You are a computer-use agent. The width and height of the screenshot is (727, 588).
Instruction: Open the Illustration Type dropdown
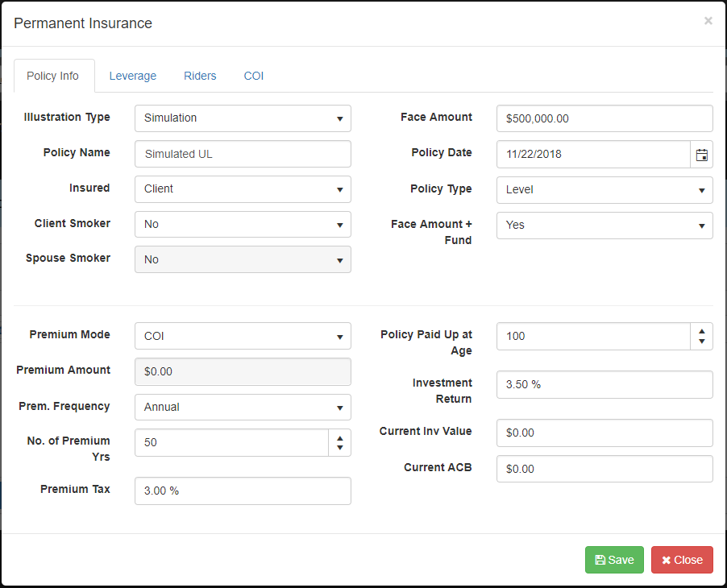pos(243,118)
